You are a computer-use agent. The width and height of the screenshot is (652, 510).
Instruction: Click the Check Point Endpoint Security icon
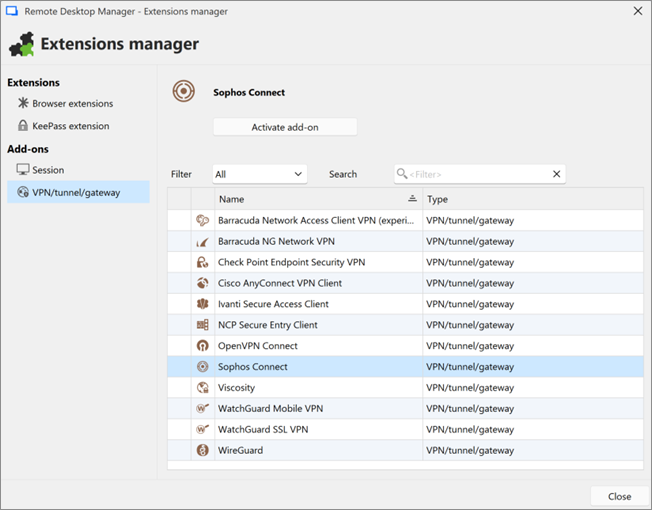click(x=203, y=262)
